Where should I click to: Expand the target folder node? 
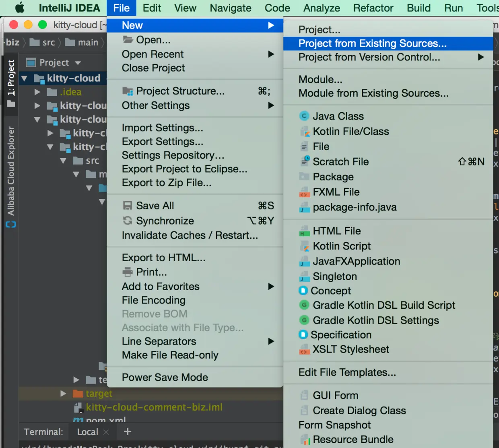(63, 393)
